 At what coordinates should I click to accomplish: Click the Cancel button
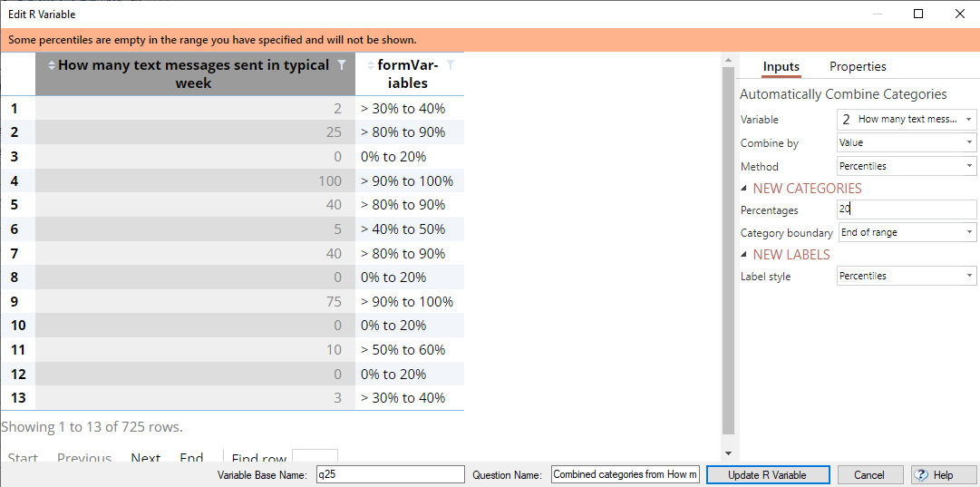870,475
